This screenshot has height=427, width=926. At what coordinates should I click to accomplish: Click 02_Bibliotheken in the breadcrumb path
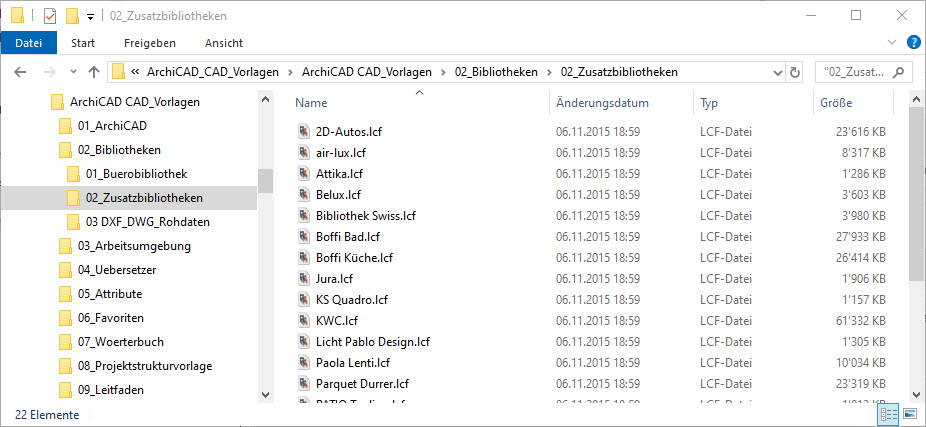pyautogui.click(x=495, y=72)
